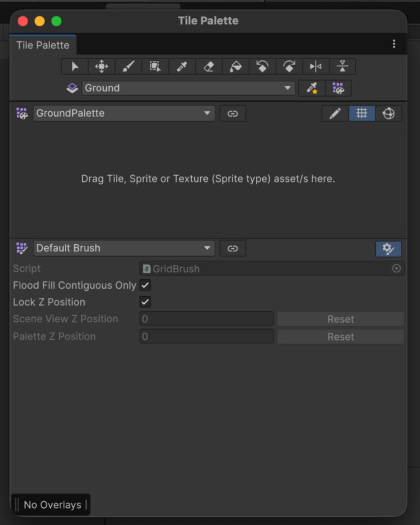The width and height of the screenshot is (420, 525).
Task: Toggle tile palette overlay icon next to eyedropper
Action: [338, 88]
